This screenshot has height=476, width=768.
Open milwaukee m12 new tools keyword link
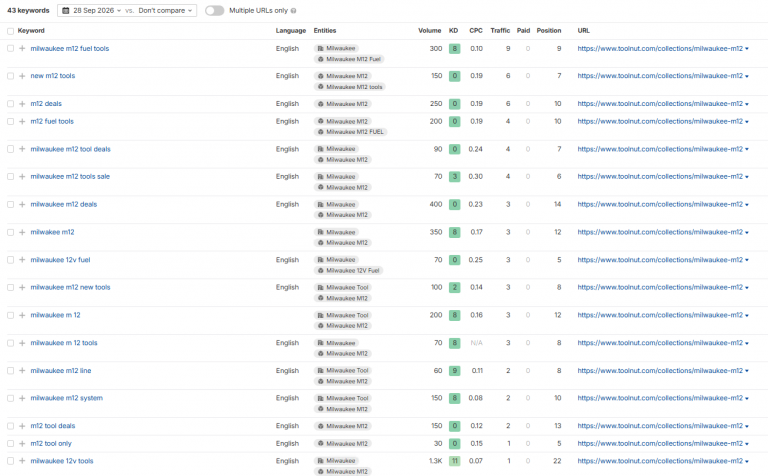click(71, 287)
